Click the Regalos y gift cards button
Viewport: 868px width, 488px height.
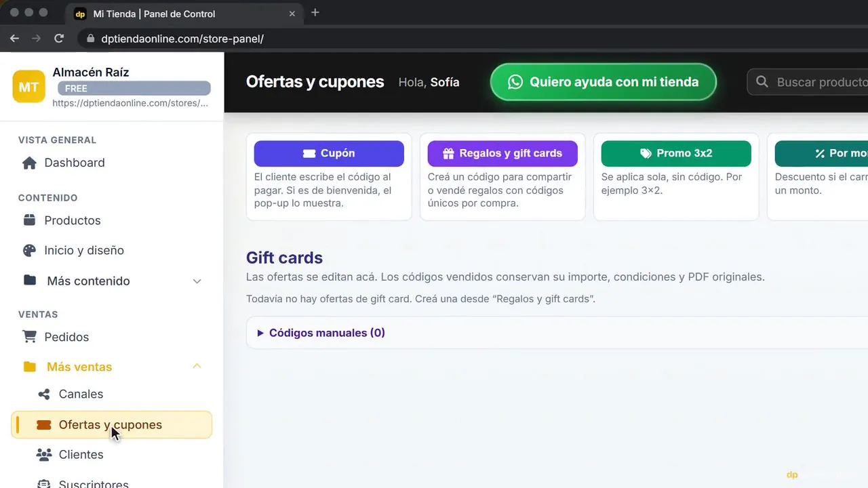pos(502,153)
